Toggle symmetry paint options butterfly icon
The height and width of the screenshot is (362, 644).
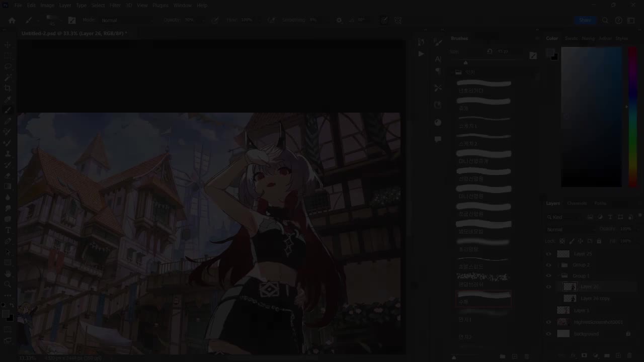398,21
